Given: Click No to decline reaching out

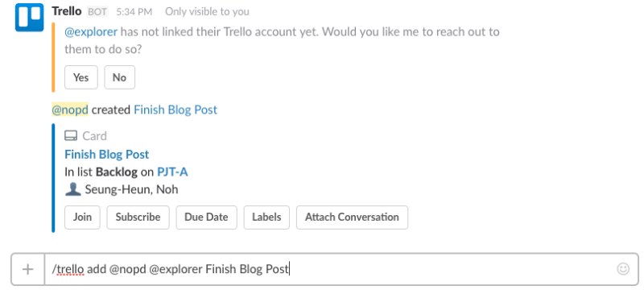Looking at the screenshot, I should click(119, 77).
